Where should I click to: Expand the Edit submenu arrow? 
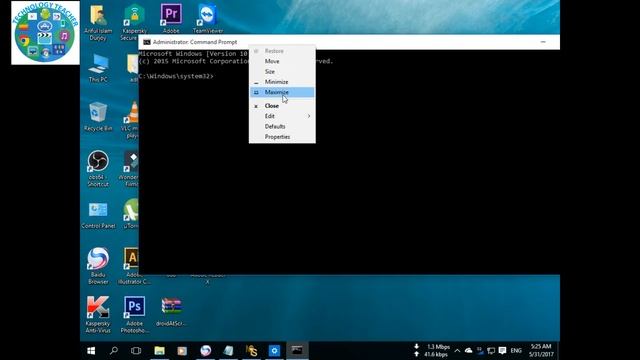pyautogui.click(x=309, y=116)
